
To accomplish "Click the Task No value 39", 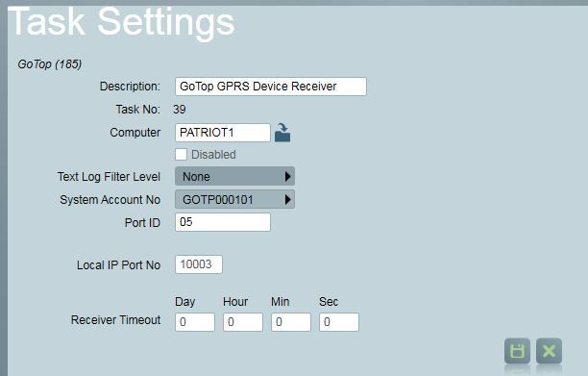I will pos(180,110).
